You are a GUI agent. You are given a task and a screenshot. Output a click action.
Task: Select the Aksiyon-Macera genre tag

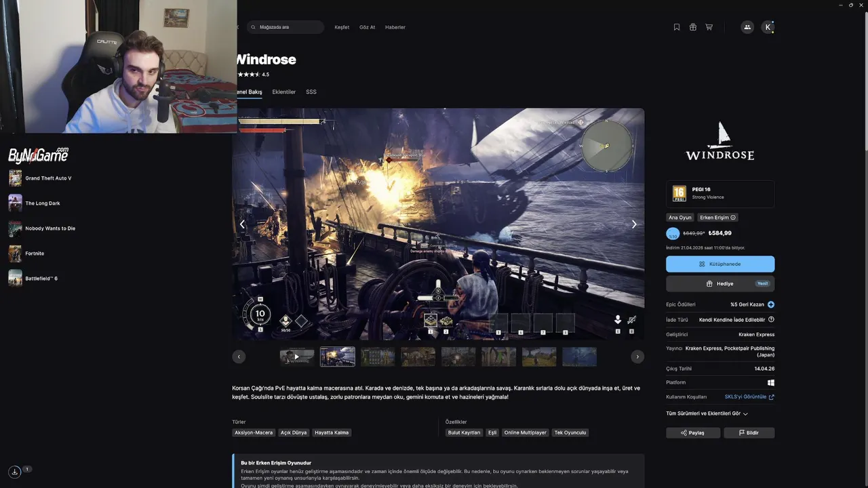click(254, 432)
